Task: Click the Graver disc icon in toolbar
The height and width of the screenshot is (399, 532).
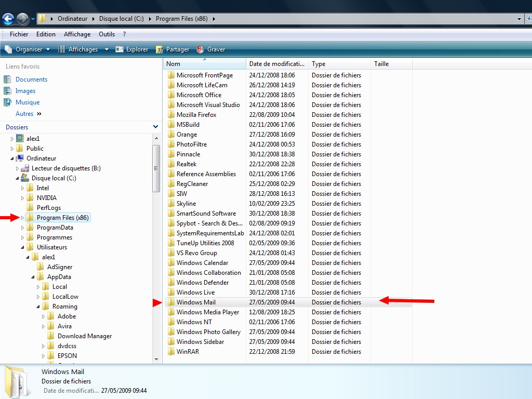Action: pyautogui.click(x=201, y=49)
